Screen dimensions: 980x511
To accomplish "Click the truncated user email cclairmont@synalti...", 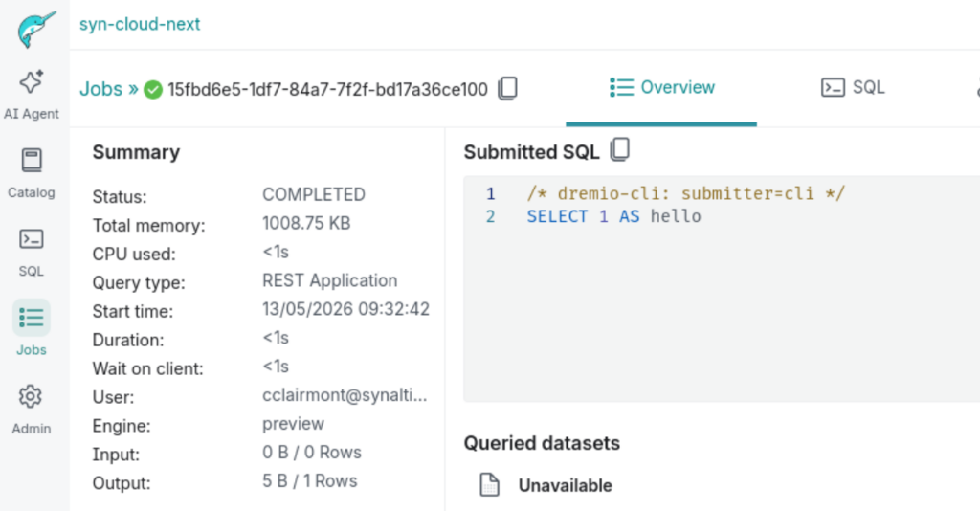I will click(x=345, y=395).
